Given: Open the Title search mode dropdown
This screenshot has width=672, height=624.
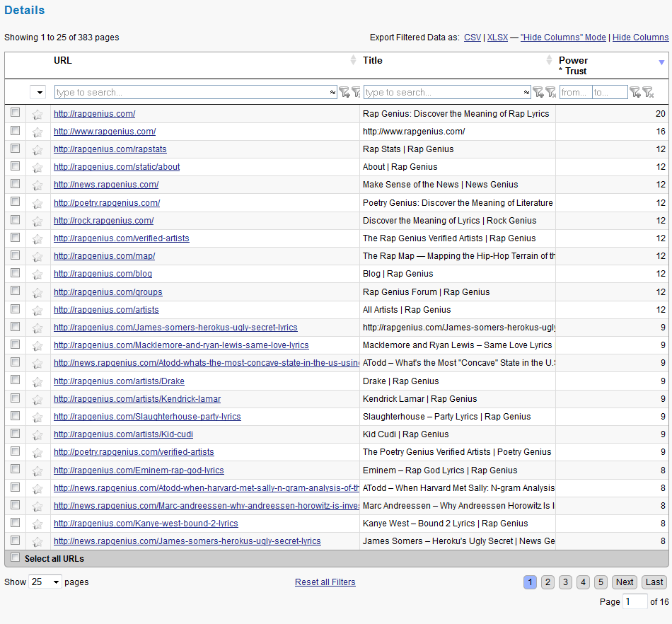Looking at the screenshot, I should tap(526, 93).
